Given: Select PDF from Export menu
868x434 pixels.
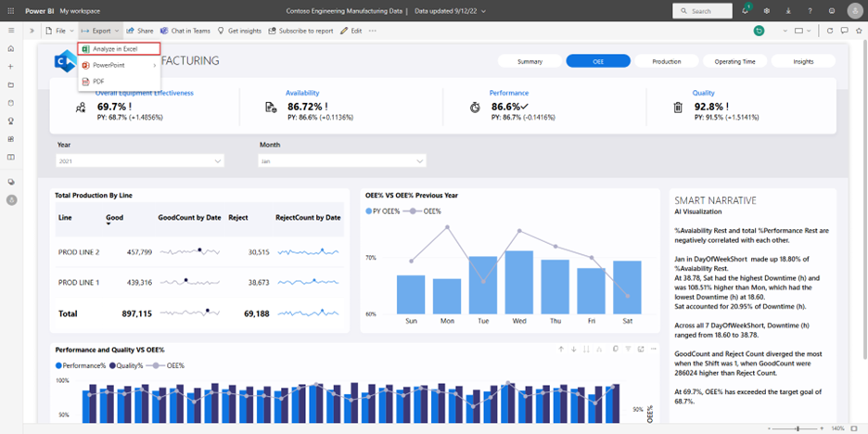Looking at the screenshot, I should point(98,82).
